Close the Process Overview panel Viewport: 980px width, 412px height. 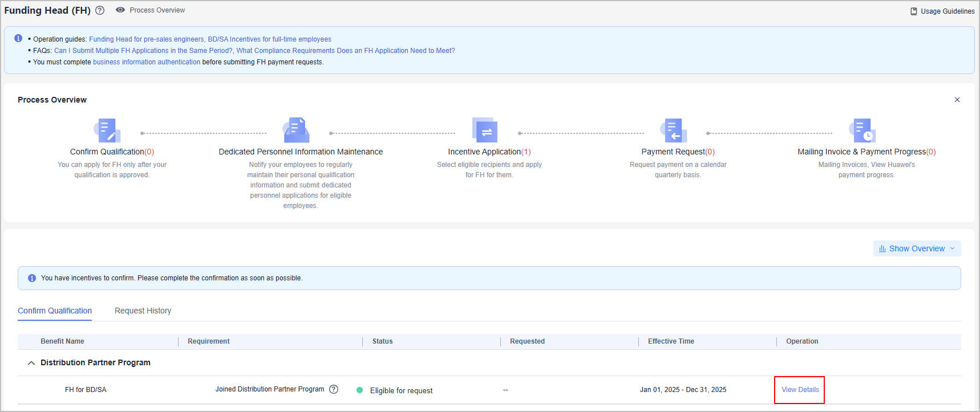click(957, 100)
